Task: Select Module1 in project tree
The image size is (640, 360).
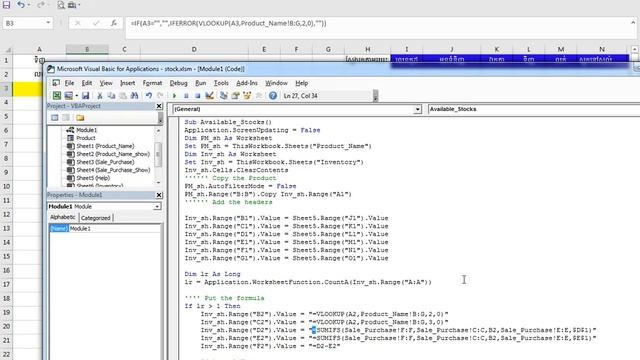Action: [87, 130]
